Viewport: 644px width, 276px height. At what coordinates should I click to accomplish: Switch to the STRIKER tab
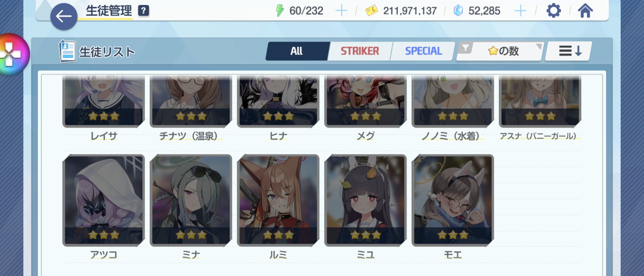[360, 51]
